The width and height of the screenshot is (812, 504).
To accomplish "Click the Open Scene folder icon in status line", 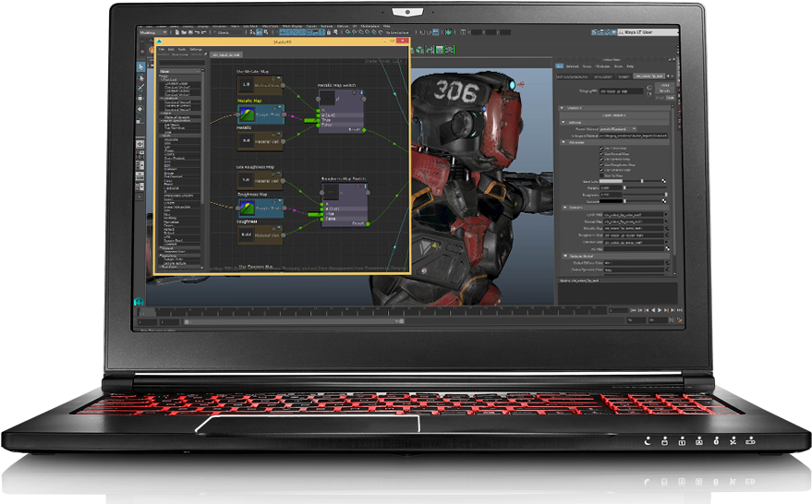I will [184, 32].
